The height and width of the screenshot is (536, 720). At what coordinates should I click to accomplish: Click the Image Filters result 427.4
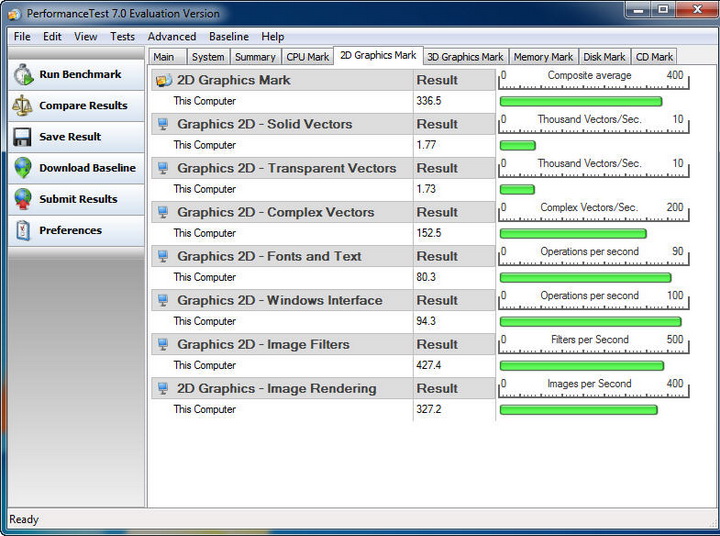(x=429, y=365)
